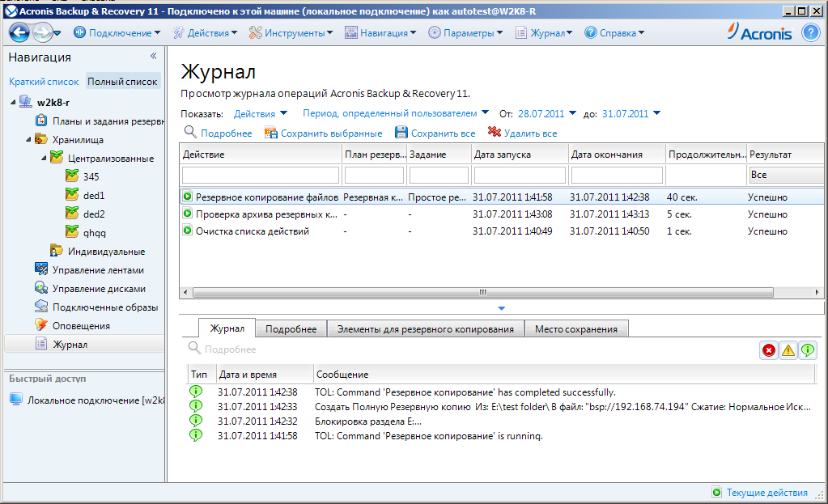Switch to Элементы для резервного копирования tab
The height and width of the screenshot is (504, 828).
pyautogui.click(x=426, y=328)
